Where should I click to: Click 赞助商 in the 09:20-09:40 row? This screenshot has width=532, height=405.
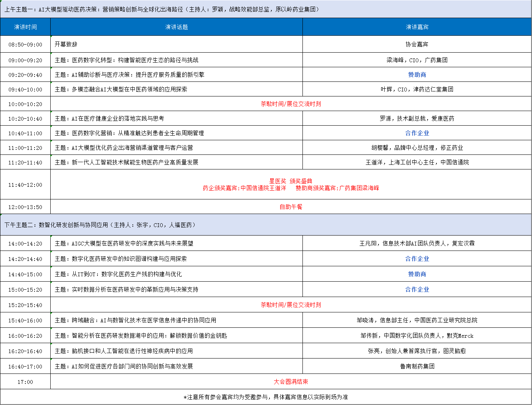pos(417,75)
